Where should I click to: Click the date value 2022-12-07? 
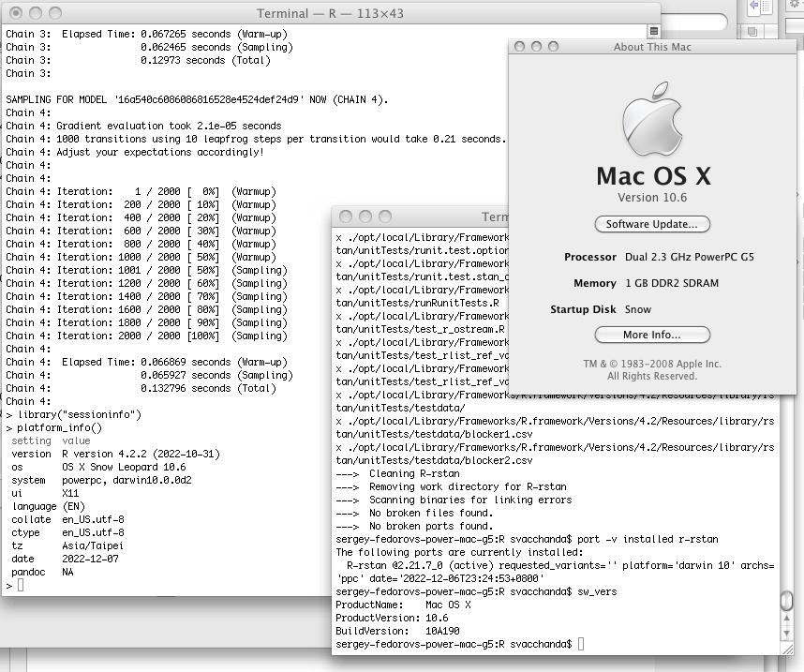click(90, 560)
